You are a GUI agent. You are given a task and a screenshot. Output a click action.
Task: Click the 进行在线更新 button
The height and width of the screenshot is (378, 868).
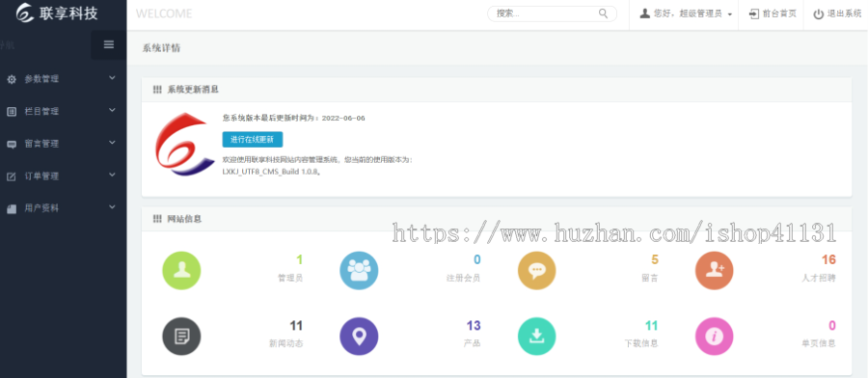pos(253,140)
